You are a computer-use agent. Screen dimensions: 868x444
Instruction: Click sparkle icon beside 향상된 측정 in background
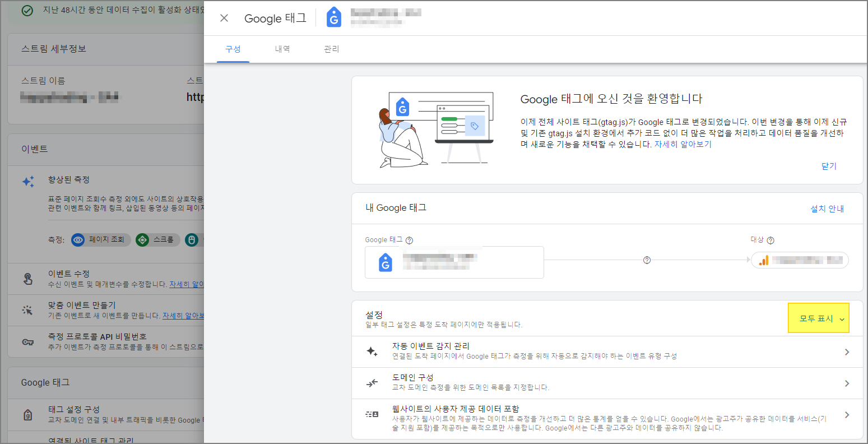point(28,182)
